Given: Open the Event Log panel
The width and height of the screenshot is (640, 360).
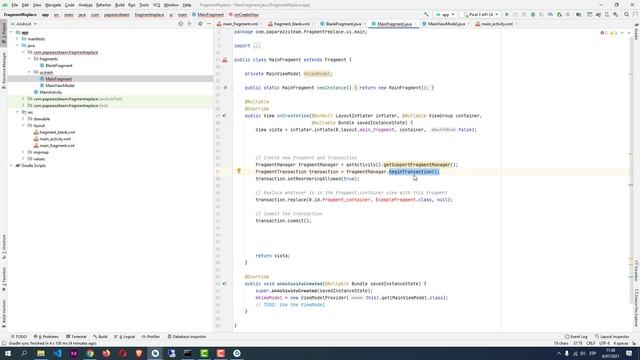Looking at the screenshot, I should point(576,337).
